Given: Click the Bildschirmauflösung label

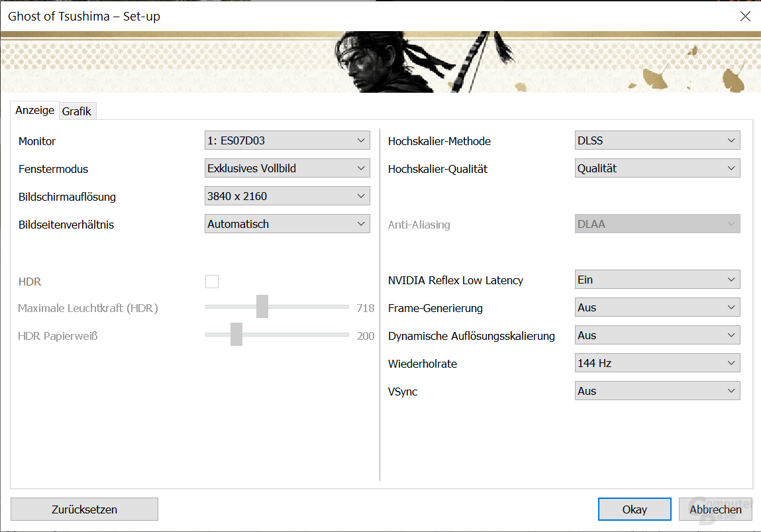Looking at the screenshot, I should pyautogui.click(x=67, y=197).
